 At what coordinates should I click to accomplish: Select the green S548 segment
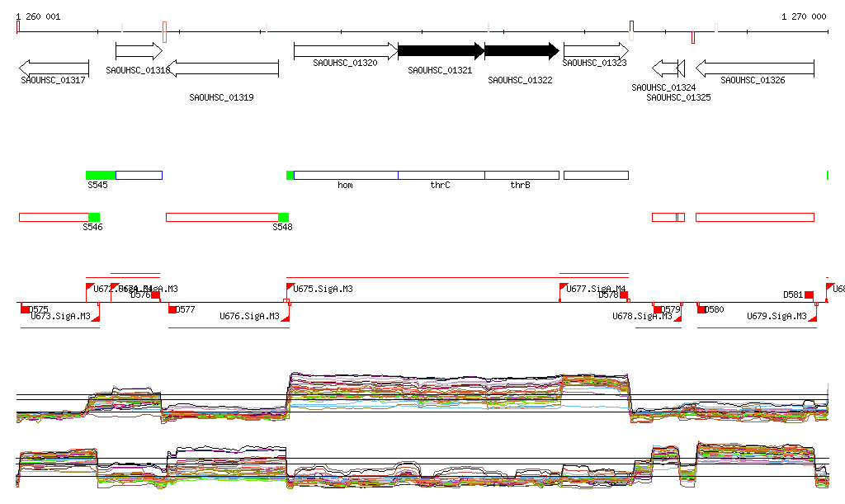click(x=284, y=217)
